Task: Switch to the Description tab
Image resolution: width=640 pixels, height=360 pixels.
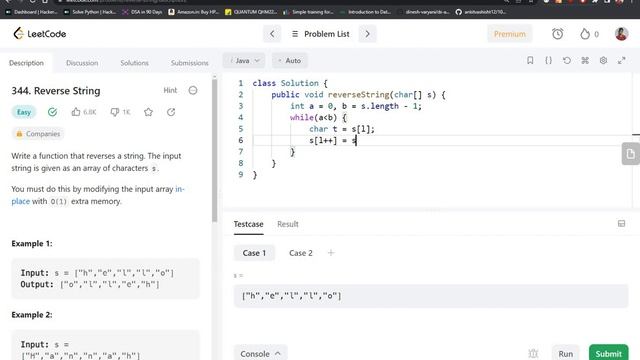Action: pyautogui.click(x=26, y=63)
